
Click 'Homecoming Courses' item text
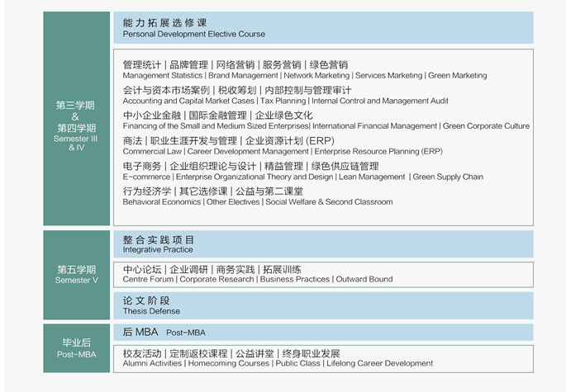(x=229, y=363)
